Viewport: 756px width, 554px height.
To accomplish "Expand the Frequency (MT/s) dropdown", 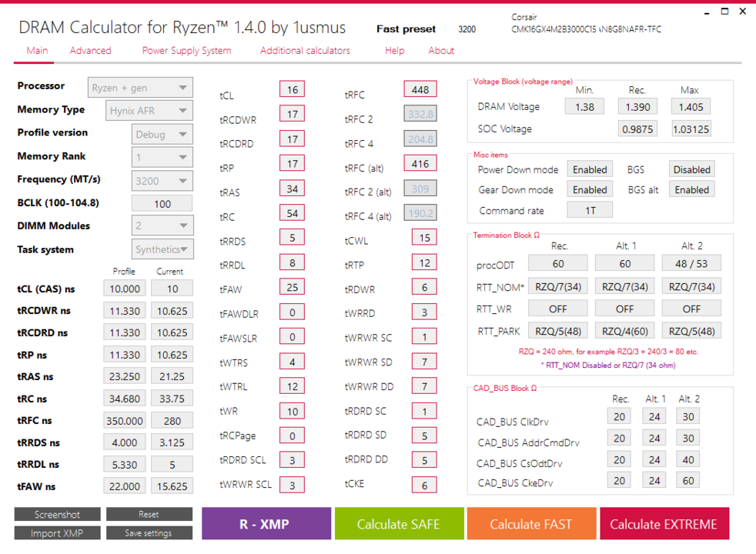I will click(x=162, y=181).
